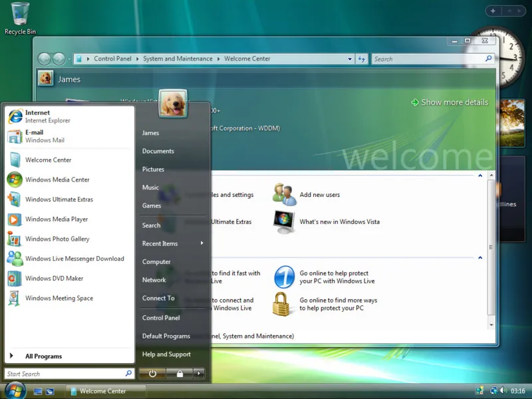Click the back navigation arrow in Welcome Center
Image resolution: width=532 pixels, height=399 pixels.
(45, 59)
